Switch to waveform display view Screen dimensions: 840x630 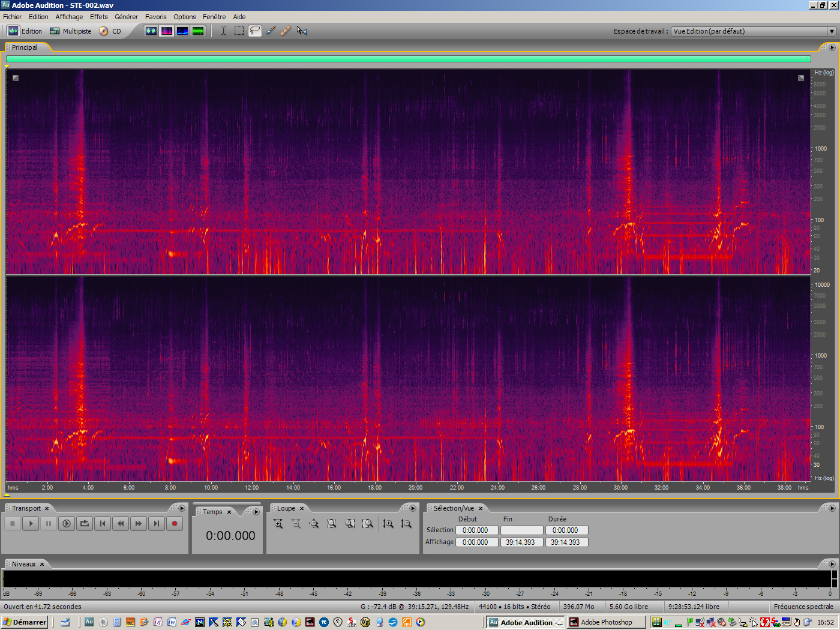[151, 31]
